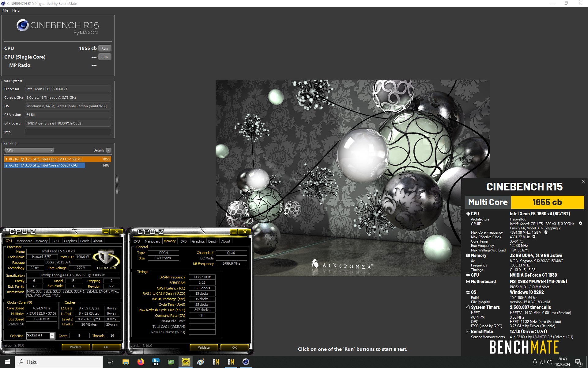This screenshot has height=368, width=588.
Task: Open About tab in left CPU-Z window
Action: point(98,241)
